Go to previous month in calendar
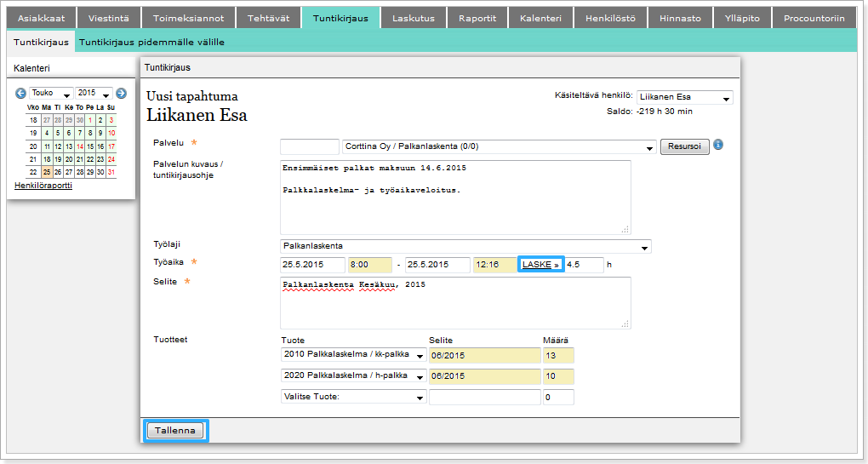Image resolution: width=868 pixels, height=464 pixels. (20, 93)
